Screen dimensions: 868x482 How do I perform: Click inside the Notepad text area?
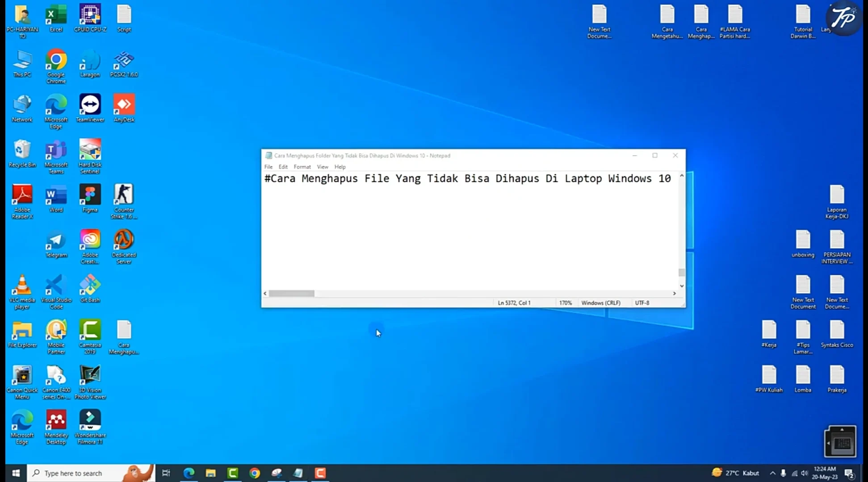470,230
